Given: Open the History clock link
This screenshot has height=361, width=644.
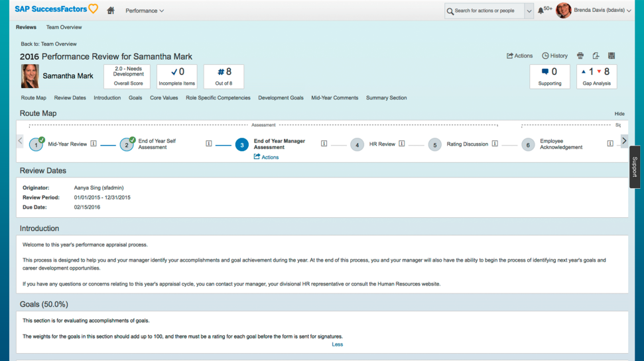Looking at the screenshot, I should click(x=554, y=56).
